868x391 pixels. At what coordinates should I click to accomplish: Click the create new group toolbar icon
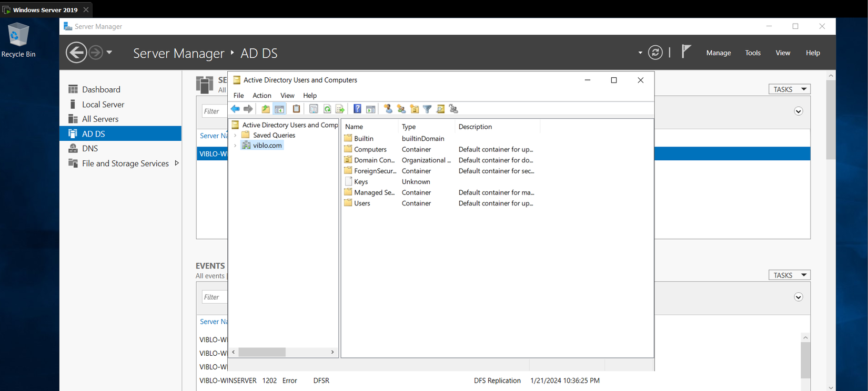[401, 109]
